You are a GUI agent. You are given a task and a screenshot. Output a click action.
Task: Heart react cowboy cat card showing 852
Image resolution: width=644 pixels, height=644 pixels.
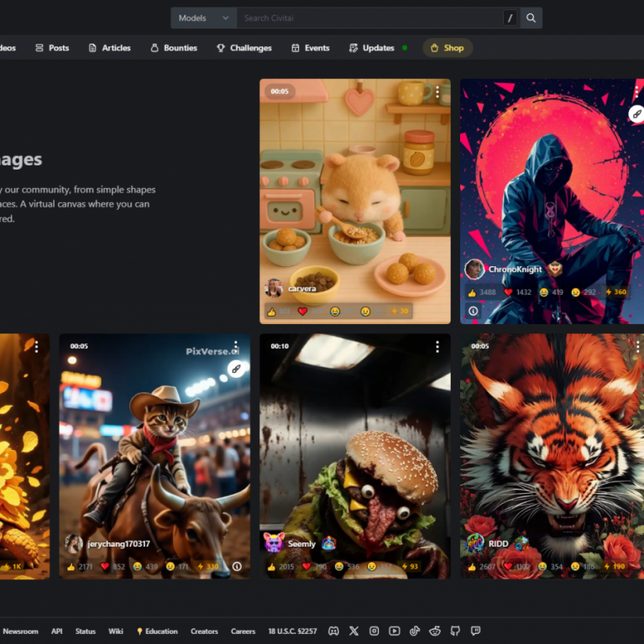click(113, 567)
